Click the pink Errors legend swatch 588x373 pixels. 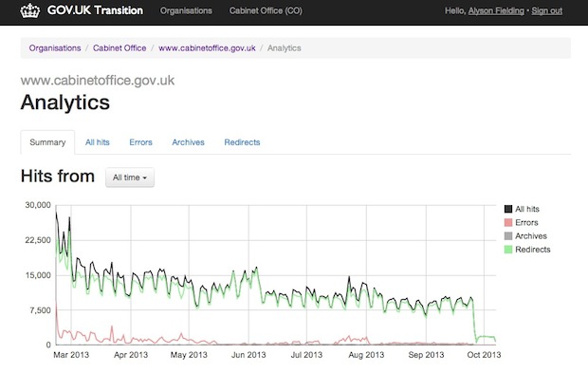point(508,222)
